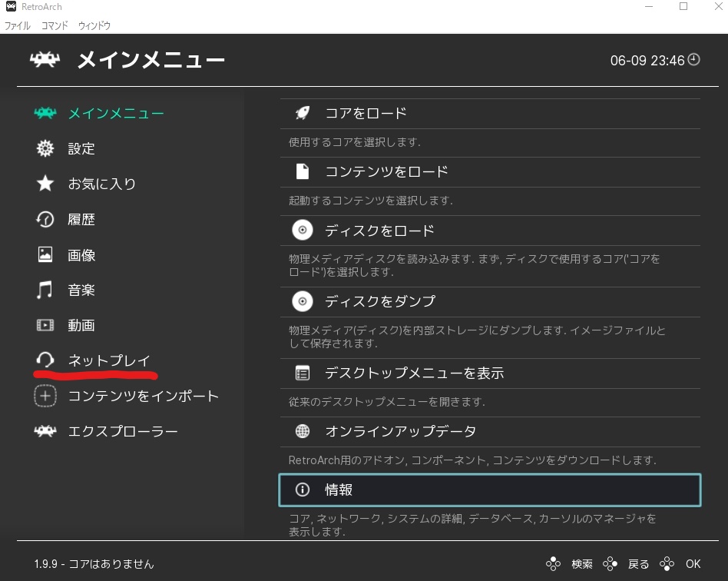Click the gamepad icon next to 検索
Viewport: 728px width, 581px height.
(553, 564)
